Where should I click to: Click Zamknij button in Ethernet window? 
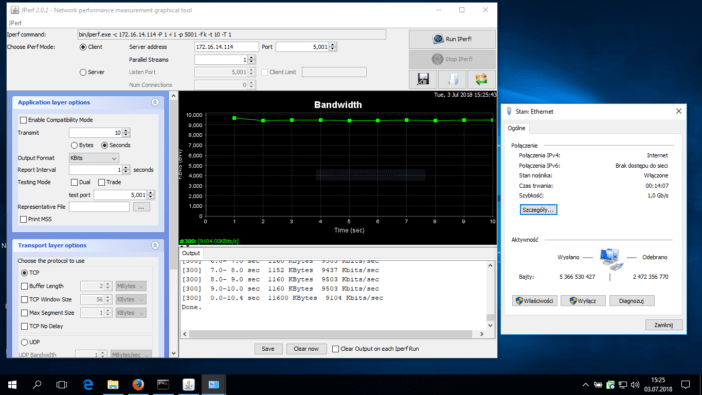[x=663, y=325]
